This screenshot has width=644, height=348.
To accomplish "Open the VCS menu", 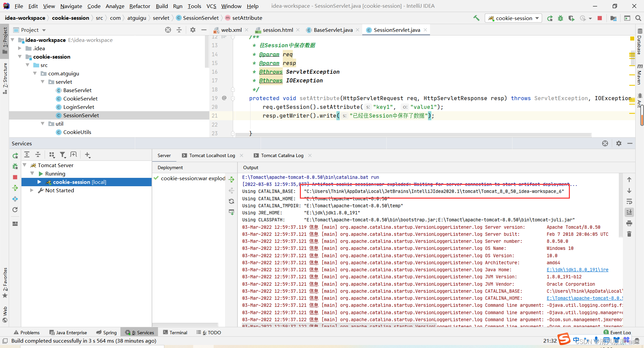I will pyautogui.click(x=211, y=6).
